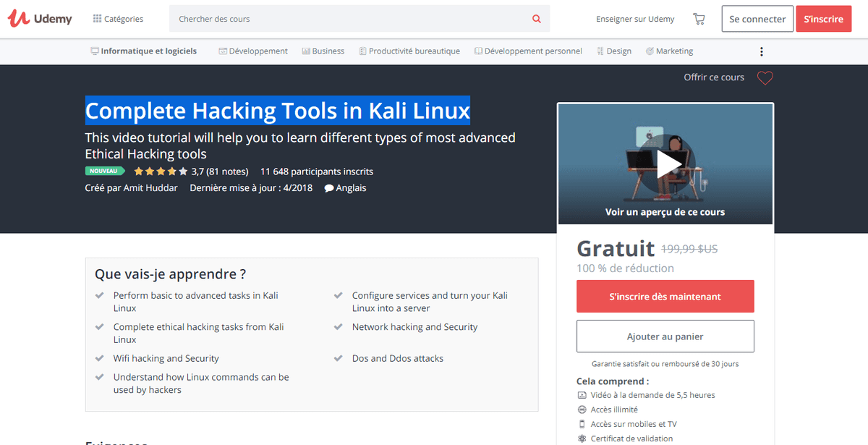
Task: Go to Productivité bureautique category
Action: (409, 51)
